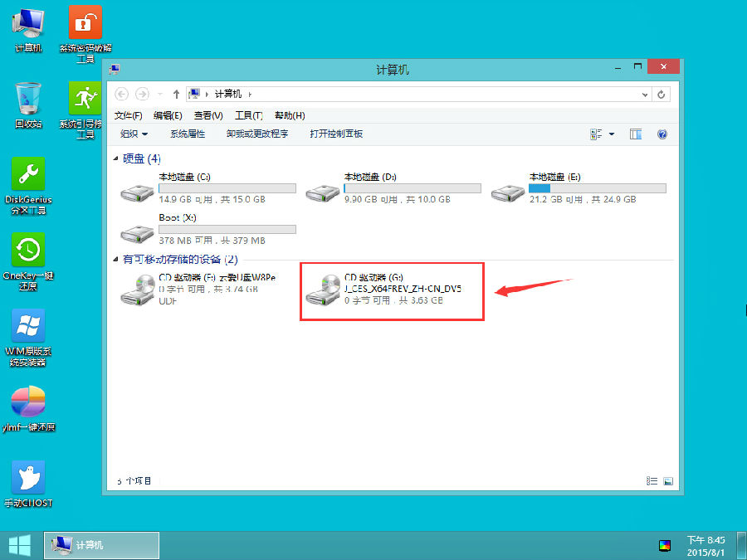
Task: Open the 查看(V) menu
Action: [x=208, y=114]
